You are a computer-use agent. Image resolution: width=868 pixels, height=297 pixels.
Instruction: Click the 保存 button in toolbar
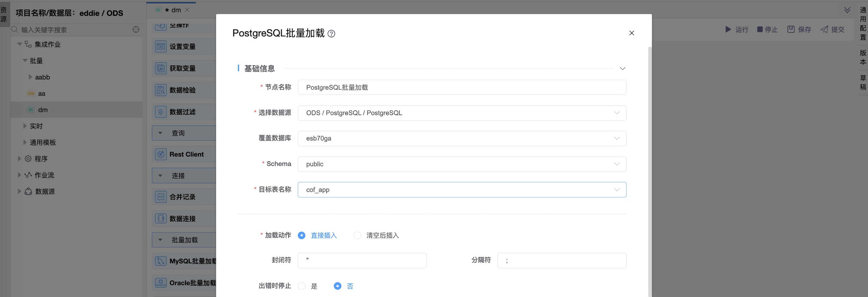[799, 30]
